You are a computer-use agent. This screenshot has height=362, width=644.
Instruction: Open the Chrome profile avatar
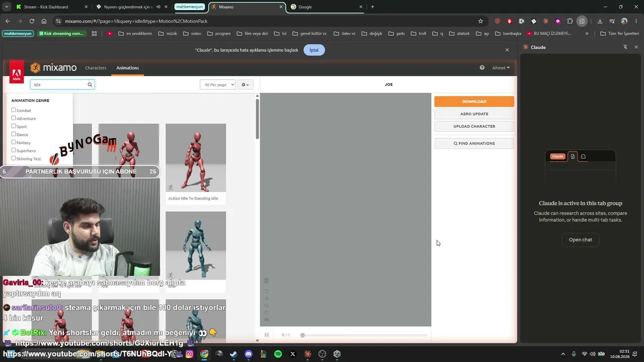(x=624, y=21)
